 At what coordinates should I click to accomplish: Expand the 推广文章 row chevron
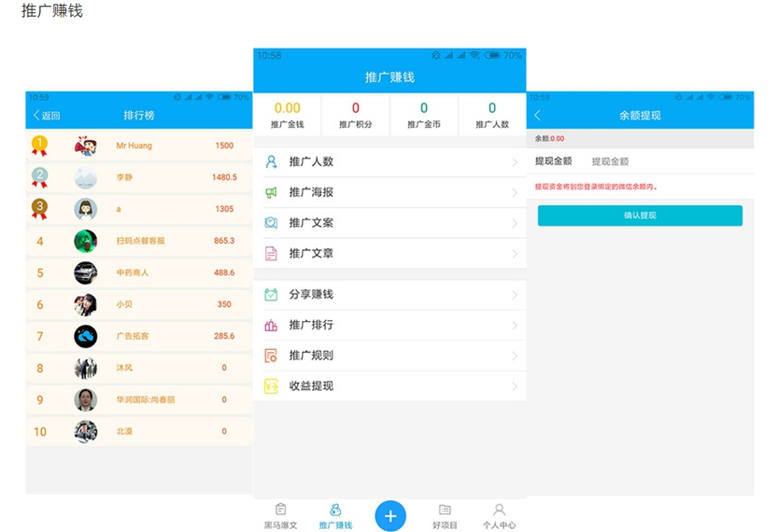click(515, 254)
